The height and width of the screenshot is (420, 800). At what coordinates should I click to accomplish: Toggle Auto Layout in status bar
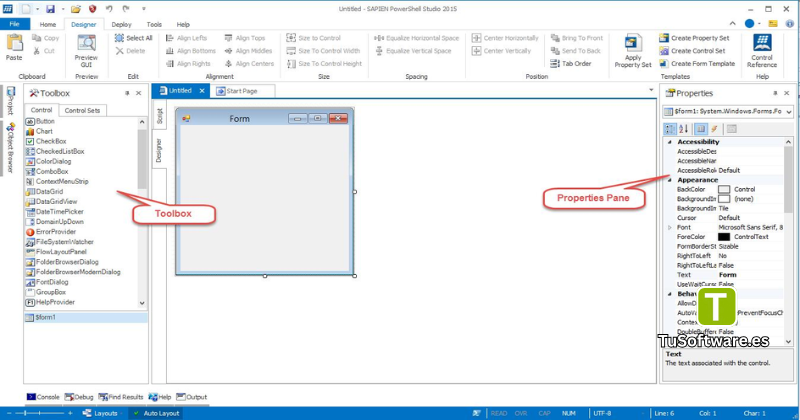156,413
